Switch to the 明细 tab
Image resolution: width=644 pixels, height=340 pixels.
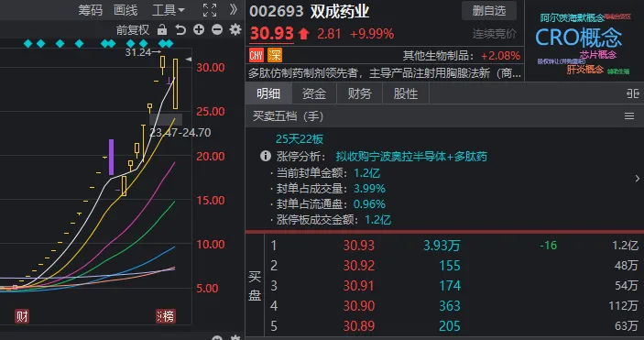268,93
